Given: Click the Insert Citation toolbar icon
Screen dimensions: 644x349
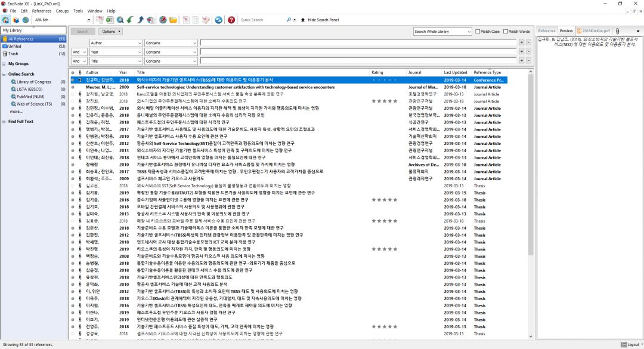Looking at the screenshot, I should (186, 20).
